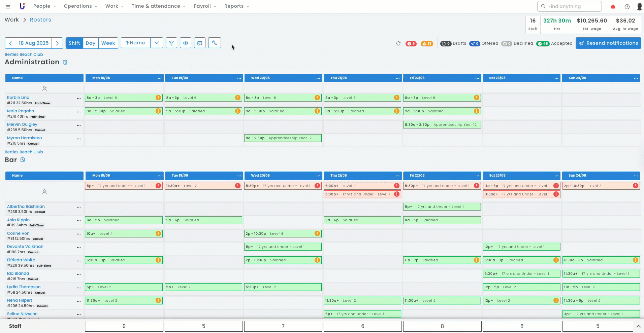Open Korbin Lind's employee profile link

[x=18, y=98]
